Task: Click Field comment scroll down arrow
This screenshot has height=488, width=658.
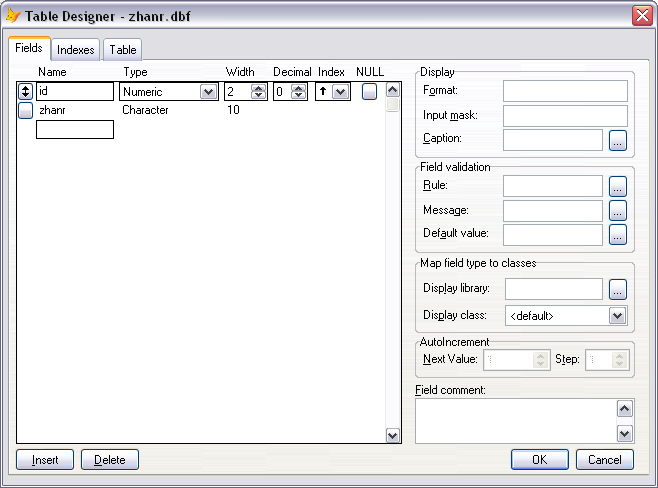Action: click(624, 433)
